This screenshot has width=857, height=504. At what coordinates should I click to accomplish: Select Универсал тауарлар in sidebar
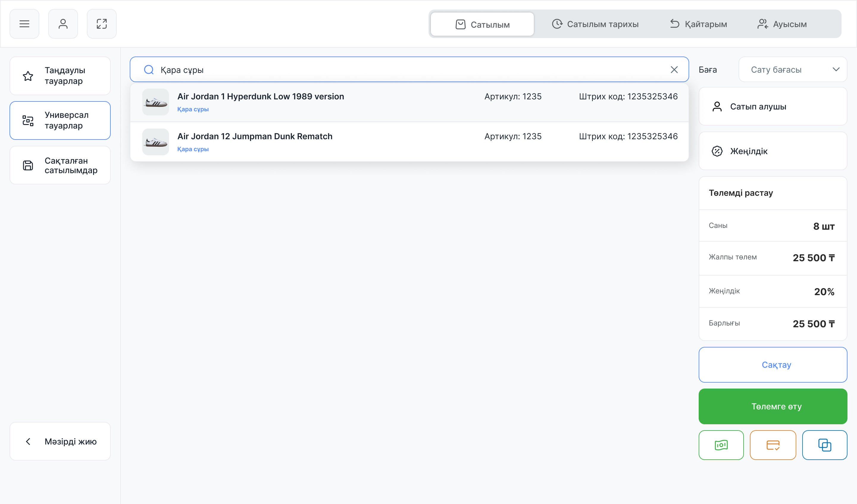(x=60, y=120)
